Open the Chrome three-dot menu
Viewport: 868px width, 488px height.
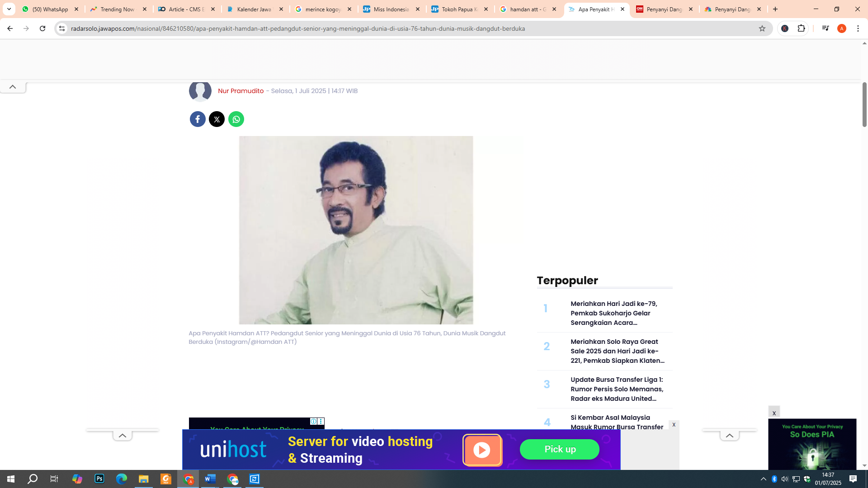[x=858, y=28]
